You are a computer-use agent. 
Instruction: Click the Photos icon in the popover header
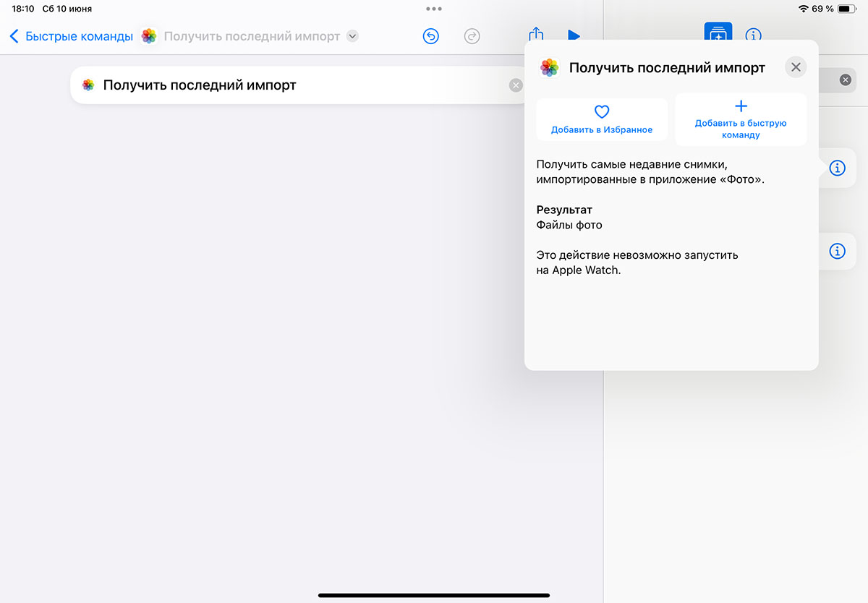(550, 68)
